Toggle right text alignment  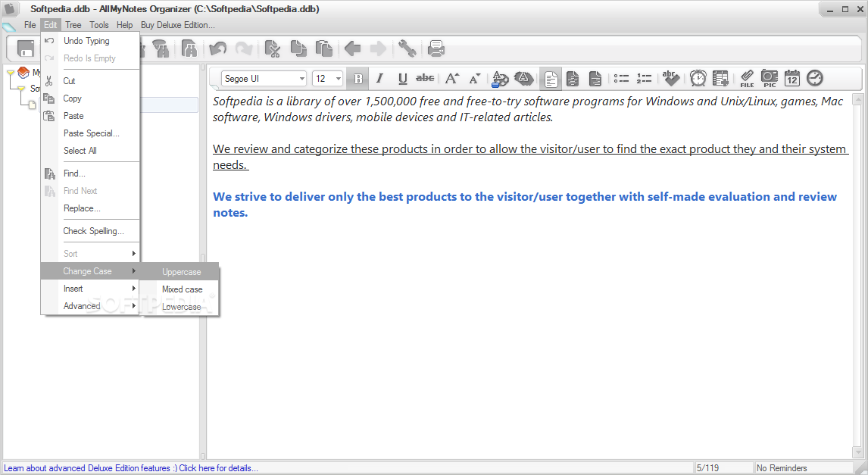pos(595,79)
